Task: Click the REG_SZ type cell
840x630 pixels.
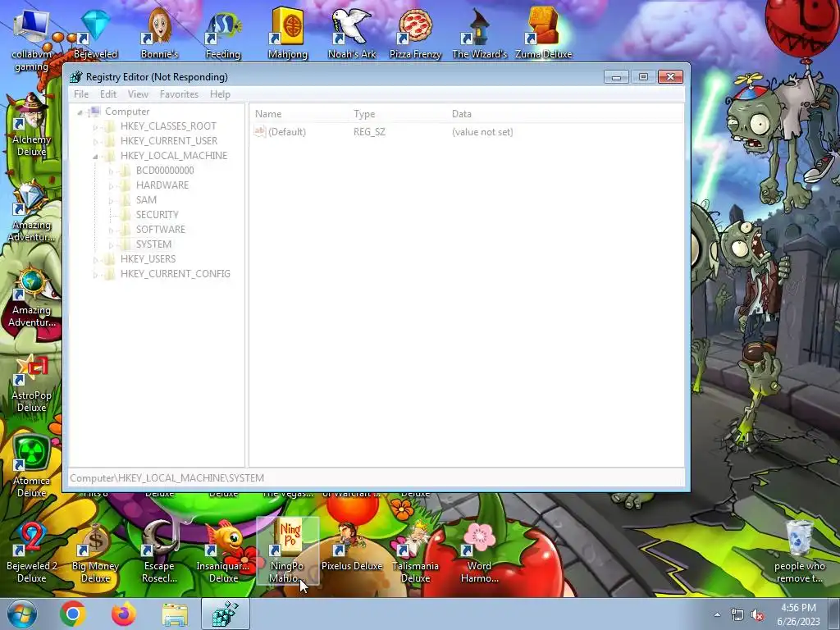Action: tap(369, 132)
